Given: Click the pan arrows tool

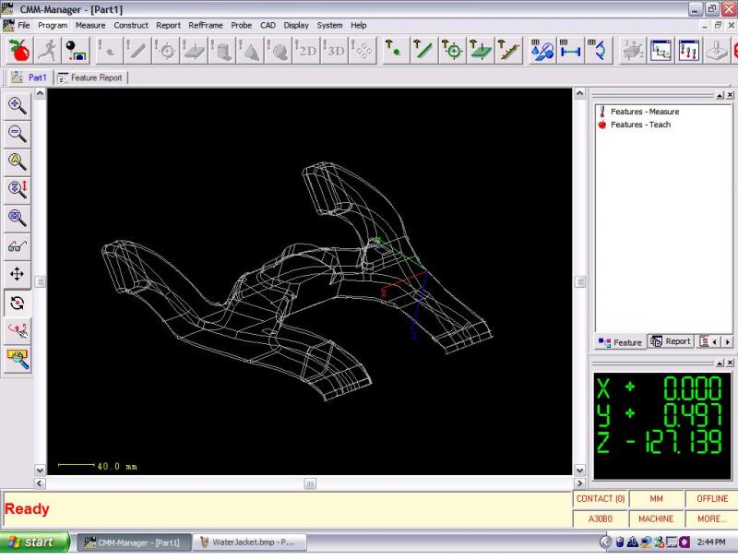Looking at the screenshot, I should (18, 274).
